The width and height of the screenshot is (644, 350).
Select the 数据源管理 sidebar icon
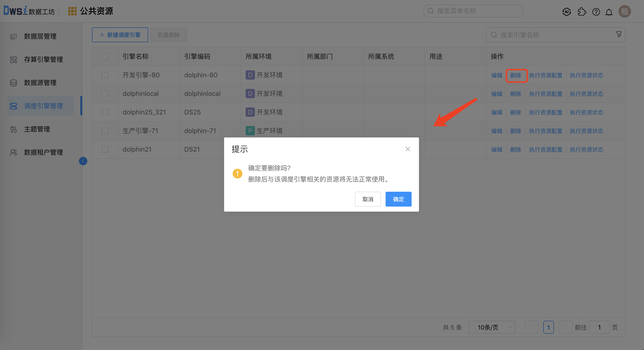tap(13, 82)
